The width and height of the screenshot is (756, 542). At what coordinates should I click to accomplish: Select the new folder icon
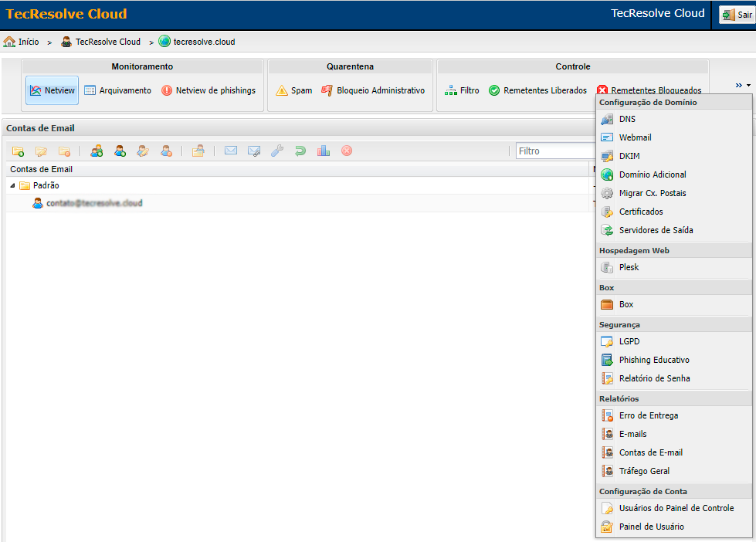click(x=17, y=151)
